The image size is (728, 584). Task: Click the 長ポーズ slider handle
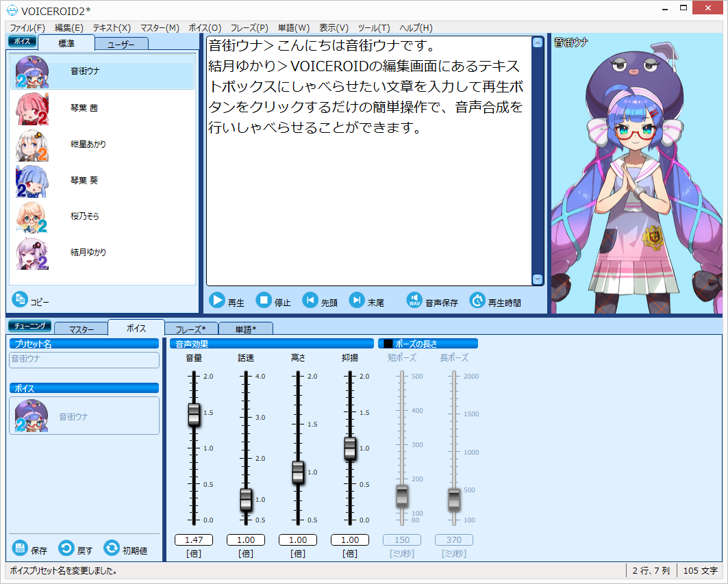454,500
